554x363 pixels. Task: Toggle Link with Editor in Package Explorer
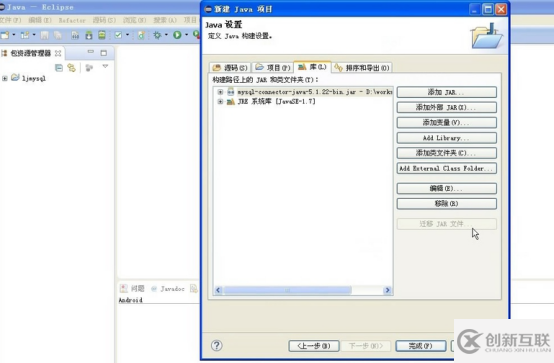pyautogui.click(x=72, y=68)
